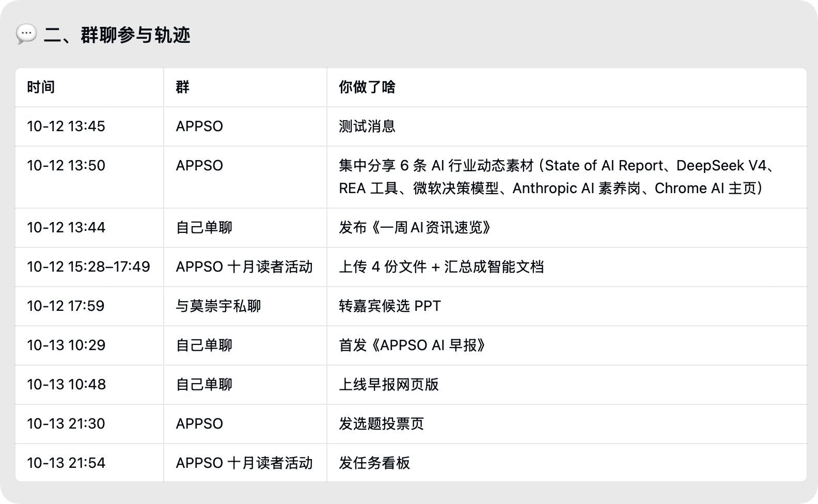The width and height of the screenshot is (818, 504).
Task: Select the '上线早报网页版' cell
Action: 389,385
